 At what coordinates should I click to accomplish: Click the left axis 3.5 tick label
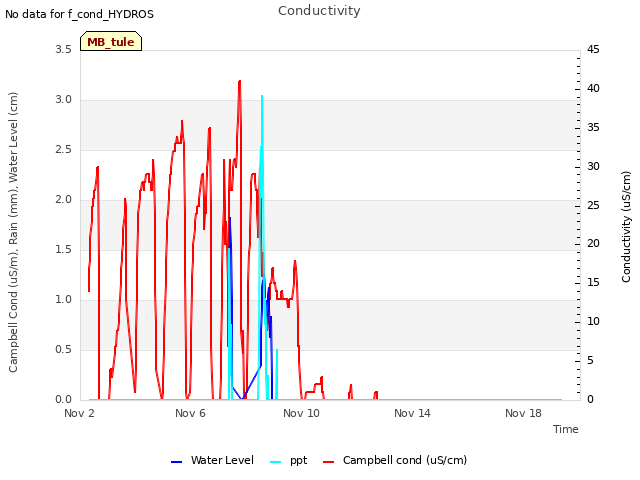(x=63, y=49)
